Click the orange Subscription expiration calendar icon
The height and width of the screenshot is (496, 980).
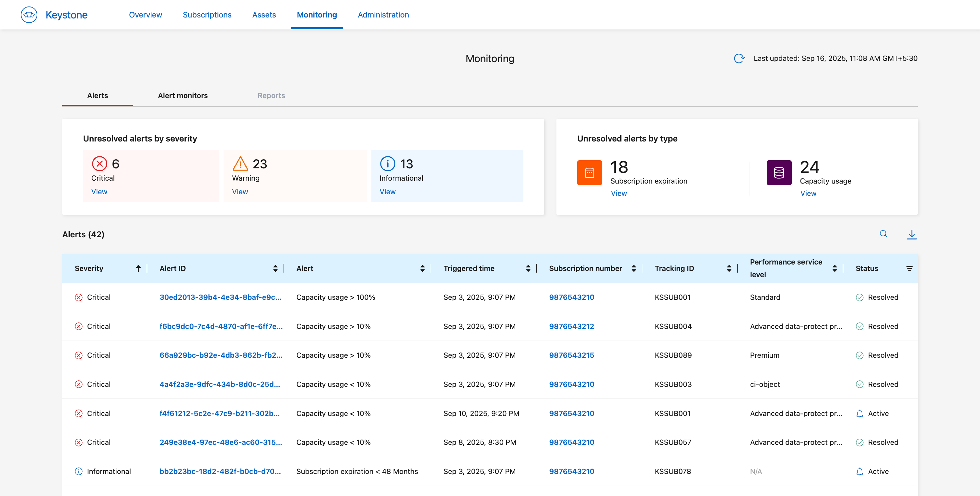tap(589, 173)
